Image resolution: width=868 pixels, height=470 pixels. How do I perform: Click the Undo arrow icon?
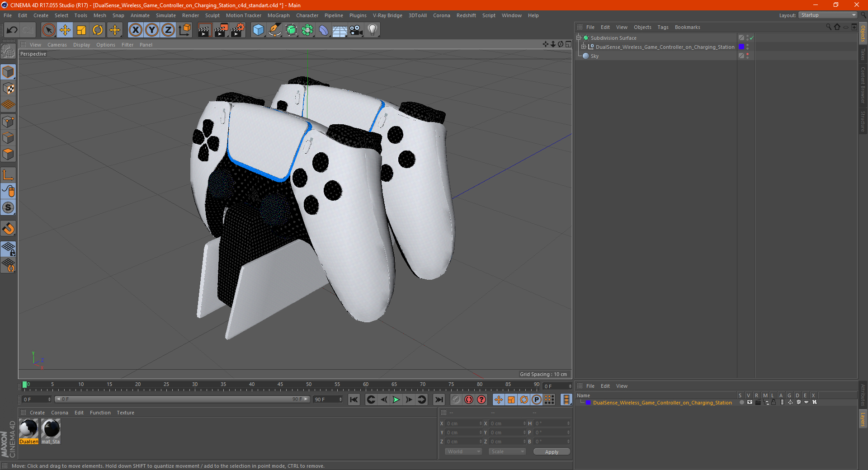tap(12, 30)
